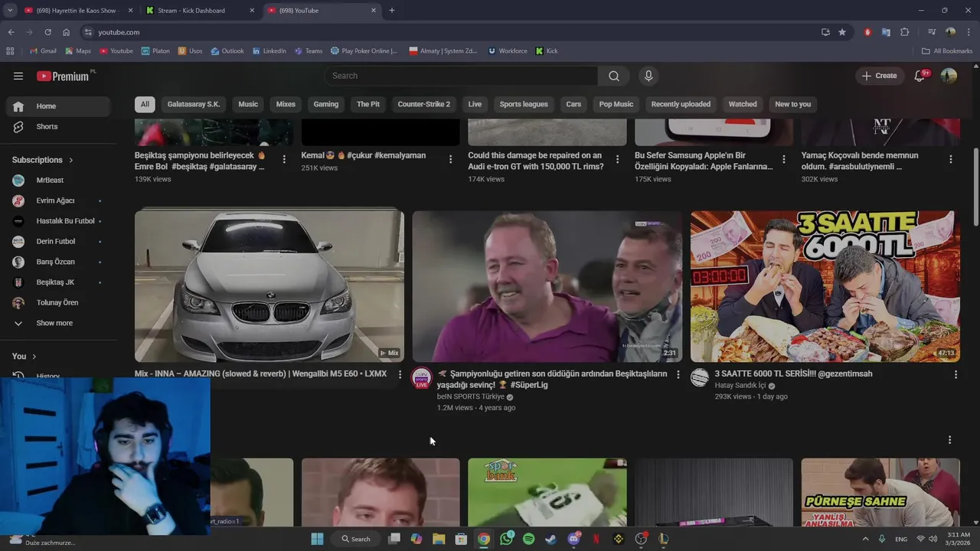Screen dimensions: 980x551
Task: Open Shorts from the sidebar
Action: coord(58,126)
